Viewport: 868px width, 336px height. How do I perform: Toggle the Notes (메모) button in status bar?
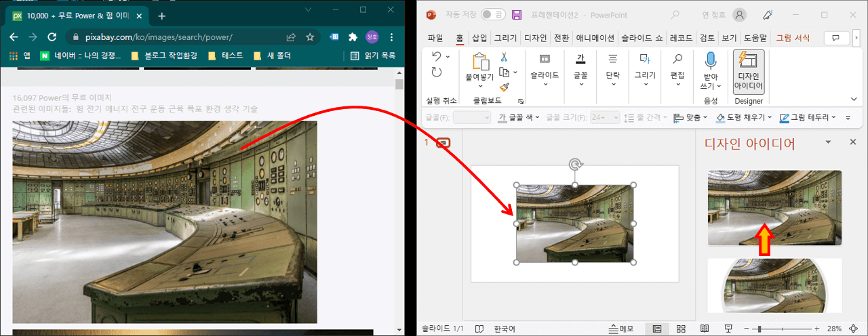click(x=621, y=329)
